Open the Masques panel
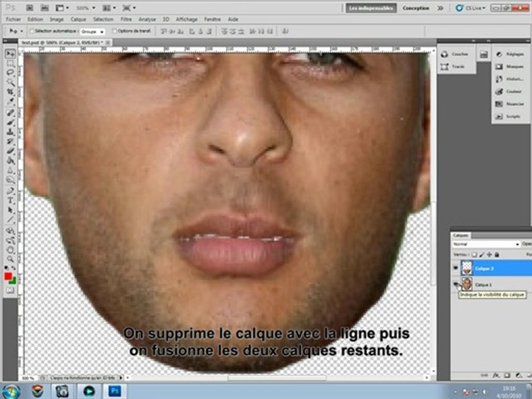 510,67
